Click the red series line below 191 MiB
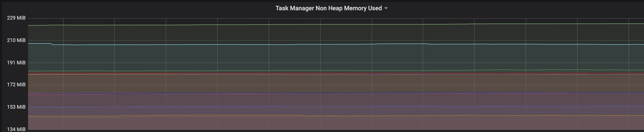This screenshot has height=132, width=644. [325, 73]
